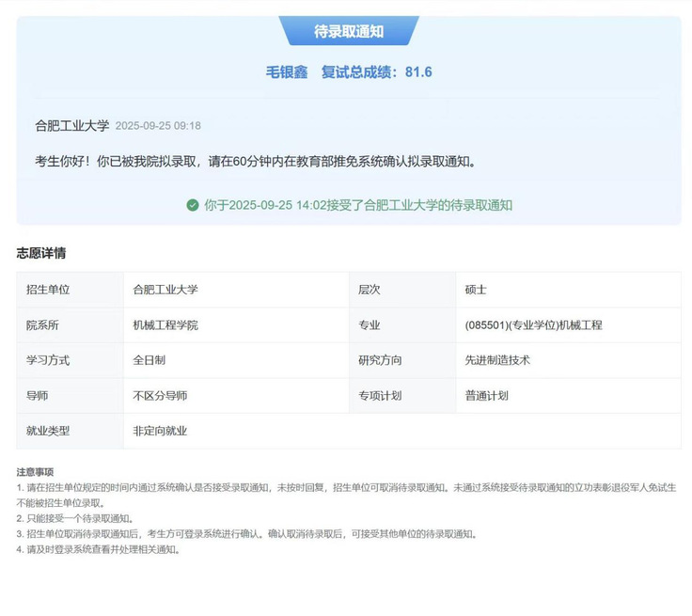Select the 院系所 value 机械工程学院
This screenshot has height=616, width=692.
click(x=165, y=325)
